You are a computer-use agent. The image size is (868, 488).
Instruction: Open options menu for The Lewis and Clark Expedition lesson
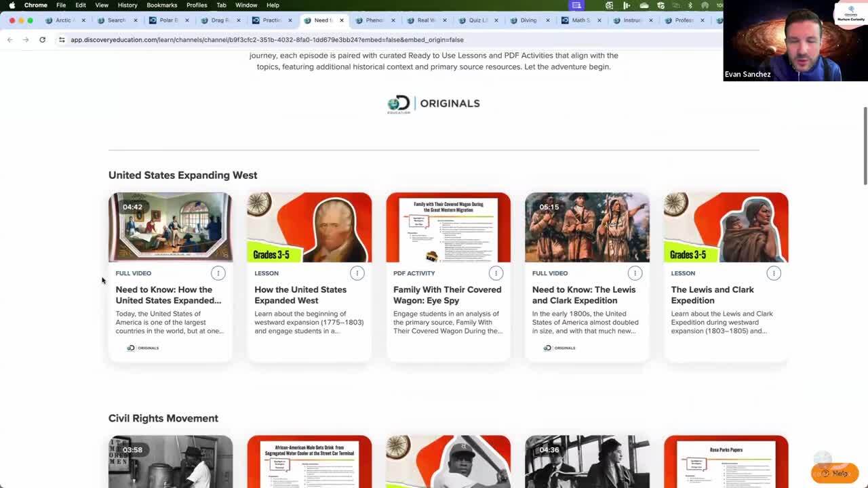(x=774, y=273)
